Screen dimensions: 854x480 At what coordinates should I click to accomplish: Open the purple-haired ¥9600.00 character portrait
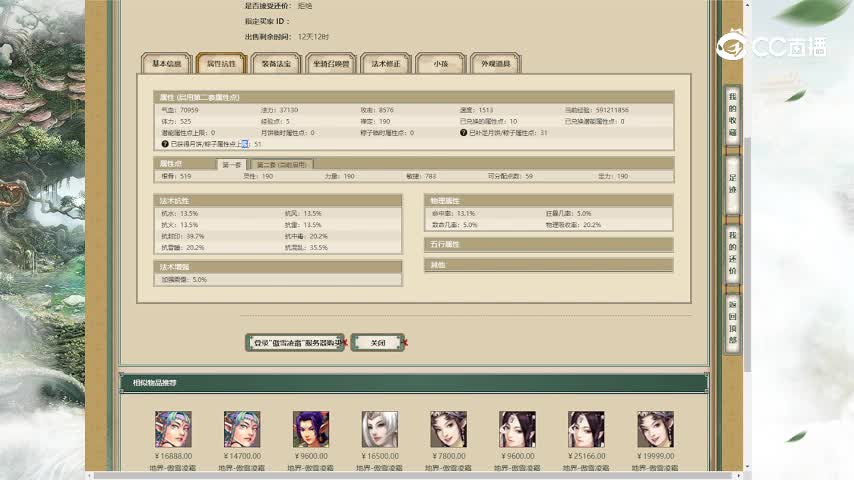[x=311, y=429]
